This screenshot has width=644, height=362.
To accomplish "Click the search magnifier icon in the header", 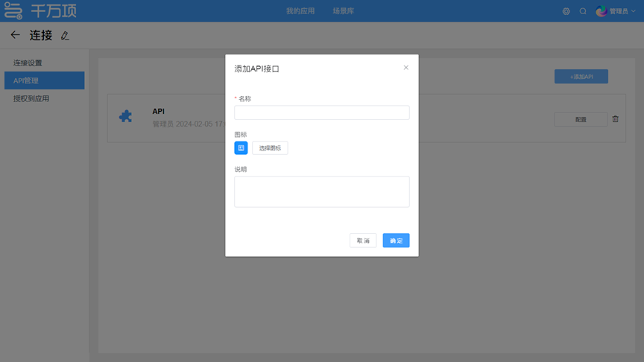I will (583, 11).
